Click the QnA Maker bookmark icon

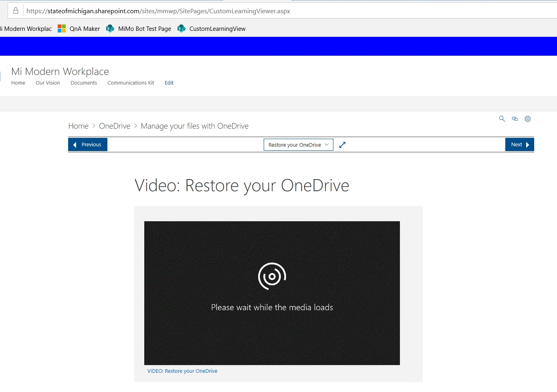(x=62, y=28)
